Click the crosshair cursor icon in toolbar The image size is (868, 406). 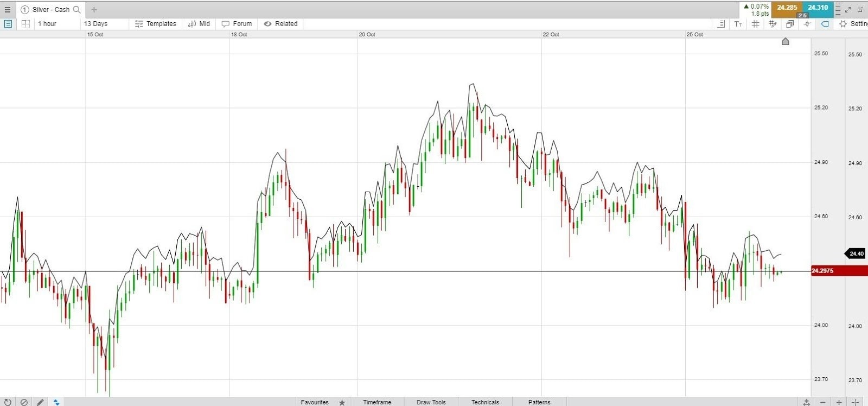(x=807, y=23)
